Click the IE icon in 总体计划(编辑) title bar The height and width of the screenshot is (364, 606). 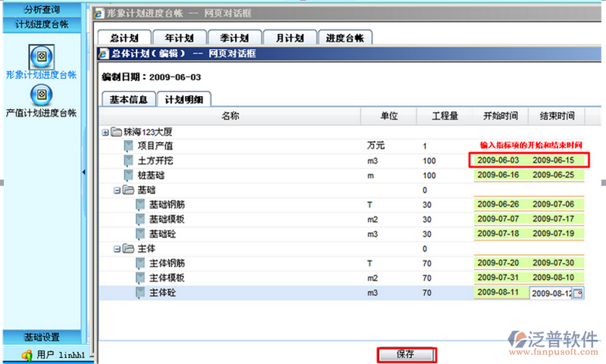coord(104,53)
